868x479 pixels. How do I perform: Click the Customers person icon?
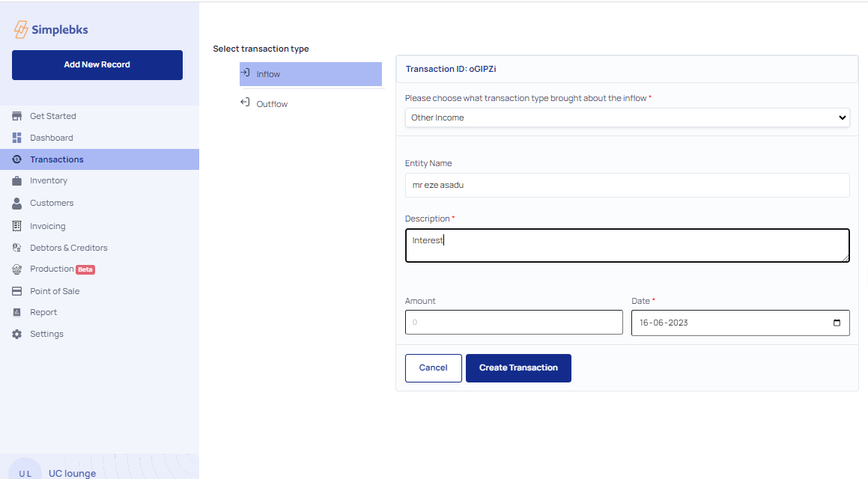tap(17, 203)
